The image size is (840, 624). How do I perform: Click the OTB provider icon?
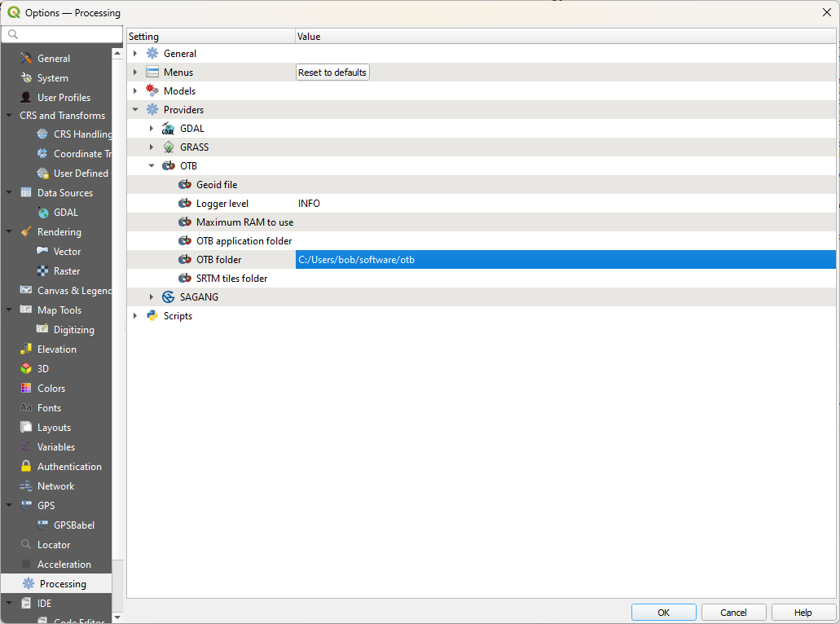tap(169, 166)
